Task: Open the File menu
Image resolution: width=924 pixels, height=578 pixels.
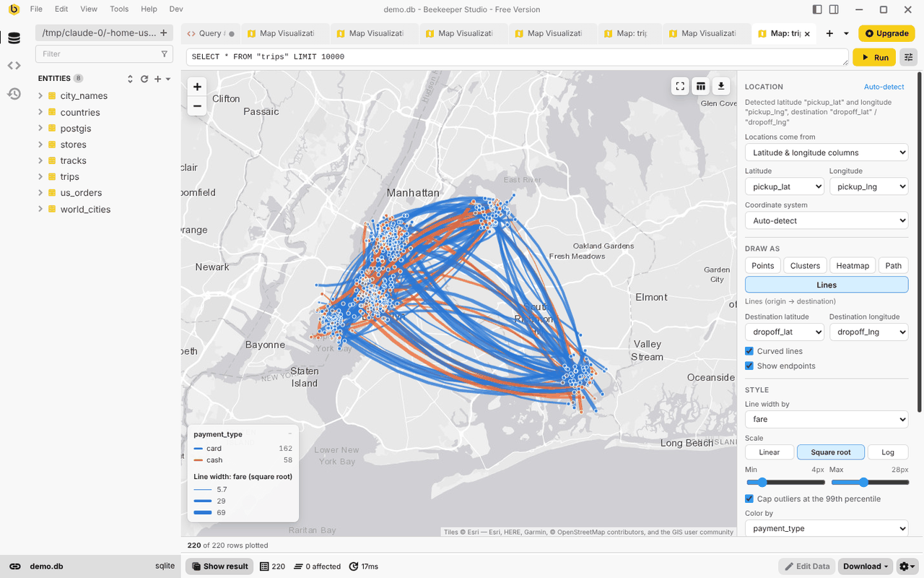Action: coord(36,9)
